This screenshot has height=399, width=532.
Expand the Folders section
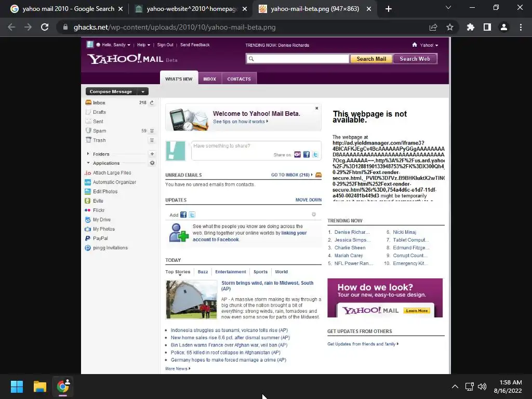tap(88, 154)
